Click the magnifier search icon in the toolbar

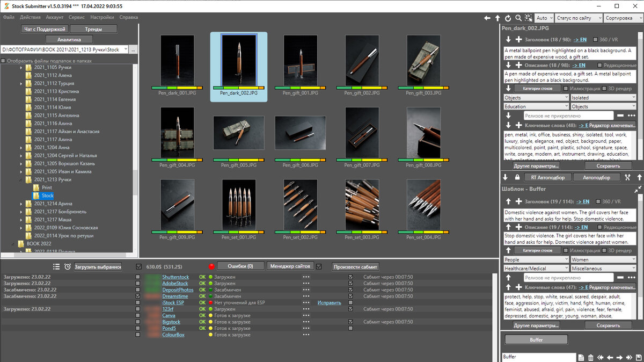coord(518,18)
